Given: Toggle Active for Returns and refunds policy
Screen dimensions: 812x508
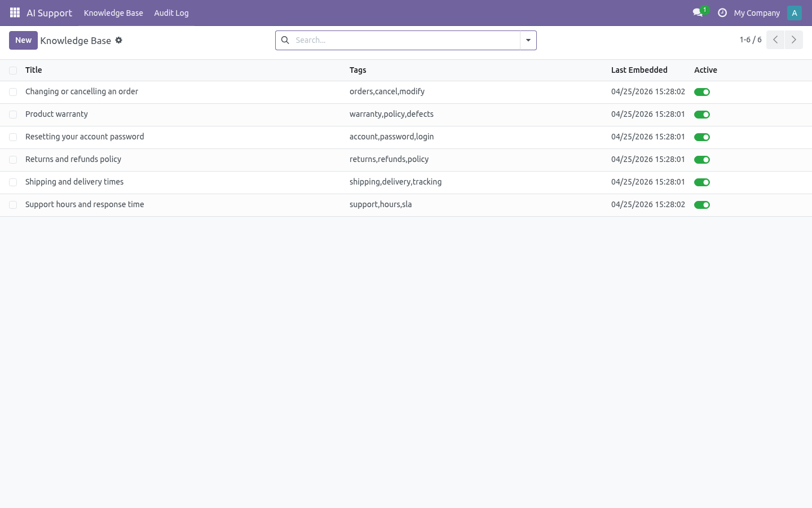Looking at the screenshot, I should (x=702, y=160).
